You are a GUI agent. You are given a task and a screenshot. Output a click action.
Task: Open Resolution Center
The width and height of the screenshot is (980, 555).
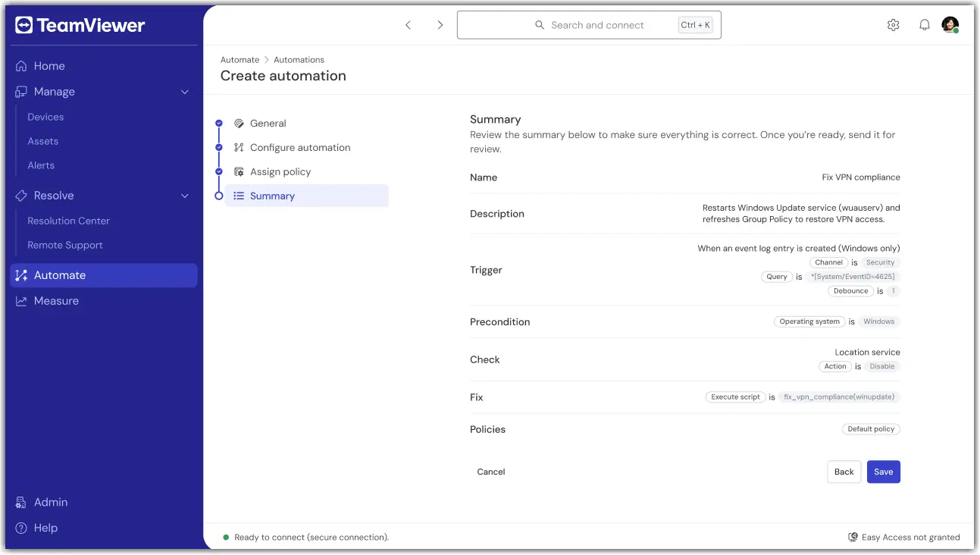point(68,221)
